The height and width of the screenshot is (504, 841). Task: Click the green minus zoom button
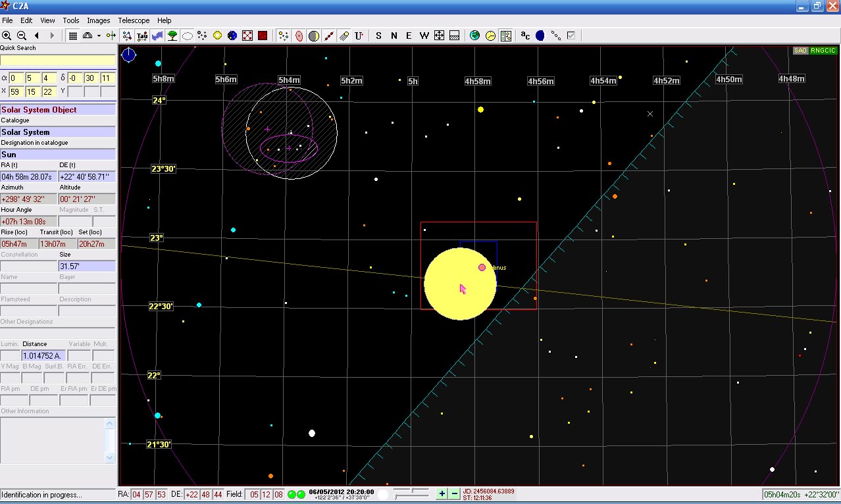tap(454, 494)
